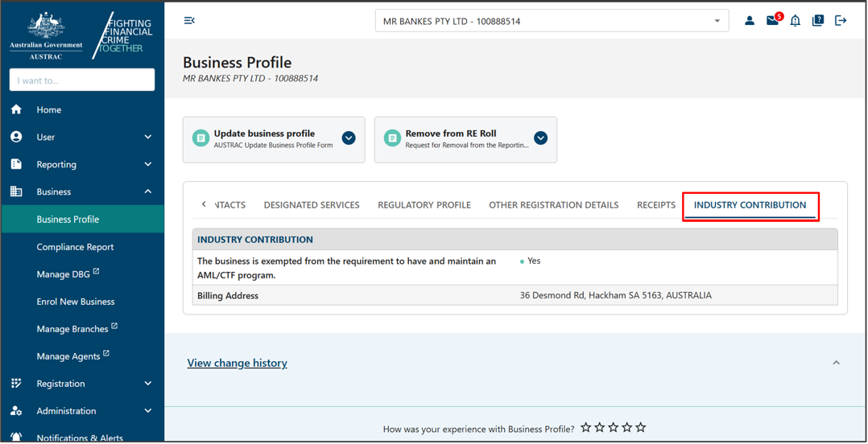Open Manage Agents external link
This screenshot has height=444, width=868.
[x=73, y=356]
